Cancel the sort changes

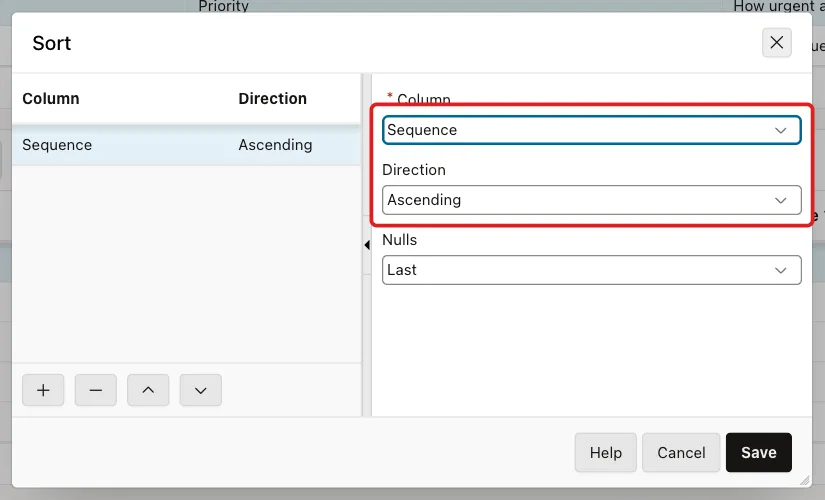(x=681, y=453)
